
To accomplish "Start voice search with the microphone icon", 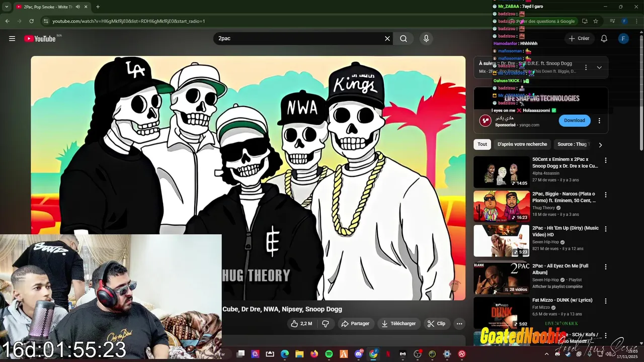I will point(426,39).
